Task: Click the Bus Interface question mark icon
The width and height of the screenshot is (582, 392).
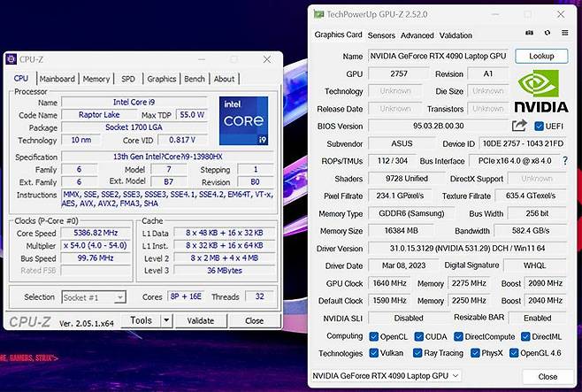Action: tap(565, 161)
